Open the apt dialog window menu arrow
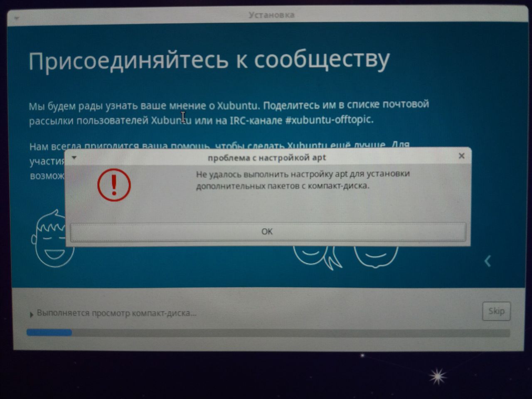Image resolution: width=532 pixels, height=399 pixels. (x=74, y=158)
